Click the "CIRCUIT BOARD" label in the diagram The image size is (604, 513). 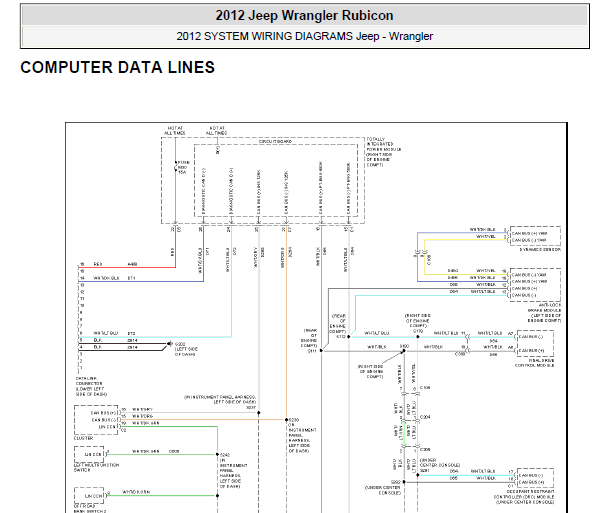(x=275, y=142)
